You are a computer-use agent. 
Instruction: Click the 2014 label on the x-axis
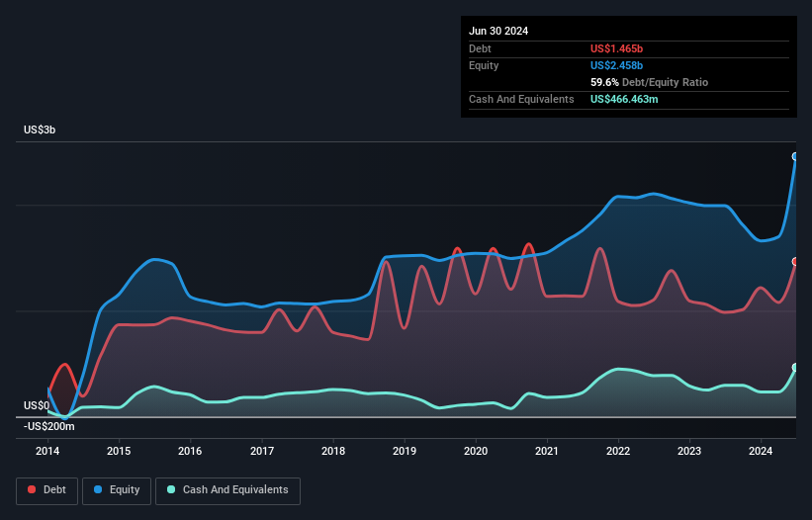47,451
